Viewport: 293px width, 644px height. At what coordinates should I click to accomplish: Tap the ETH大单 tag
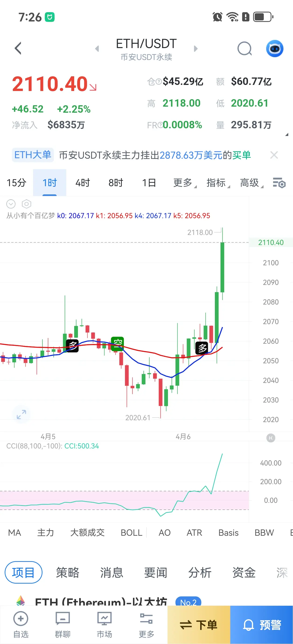[x=33, y=155]
